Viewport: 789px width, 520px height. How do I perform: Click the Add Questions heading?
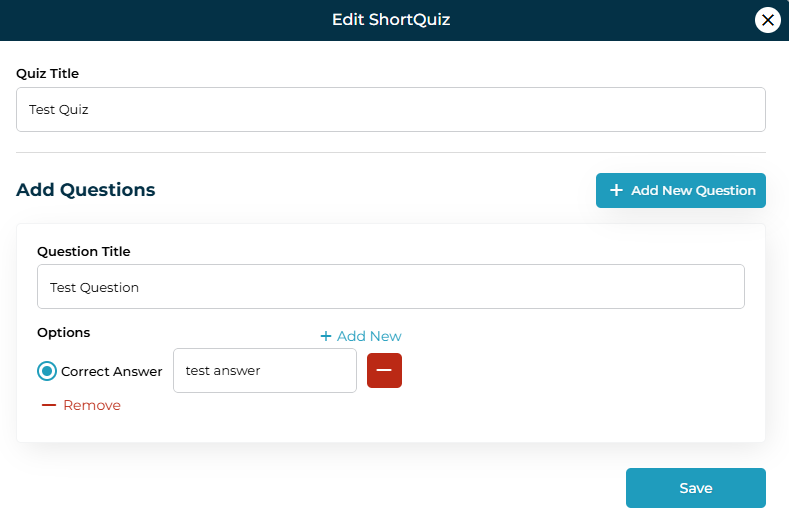(86, 190)
